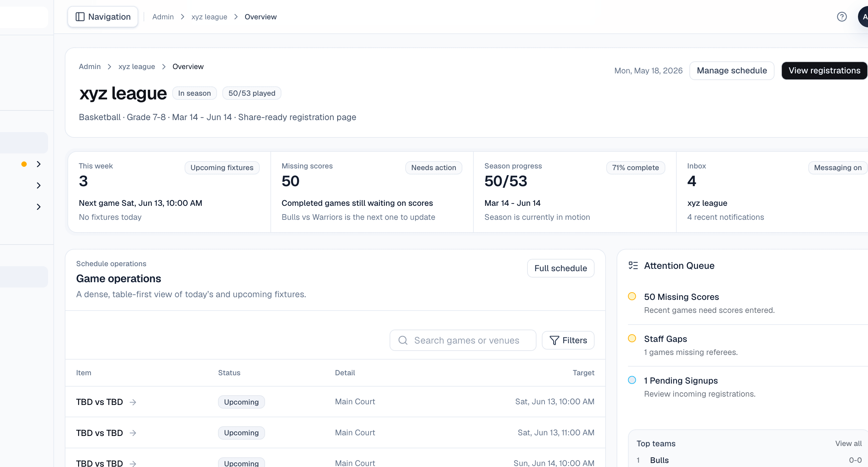The width and height of the screenshot is (868, 467).
Task: Sort by the Item column header
Action: (83, 373)
